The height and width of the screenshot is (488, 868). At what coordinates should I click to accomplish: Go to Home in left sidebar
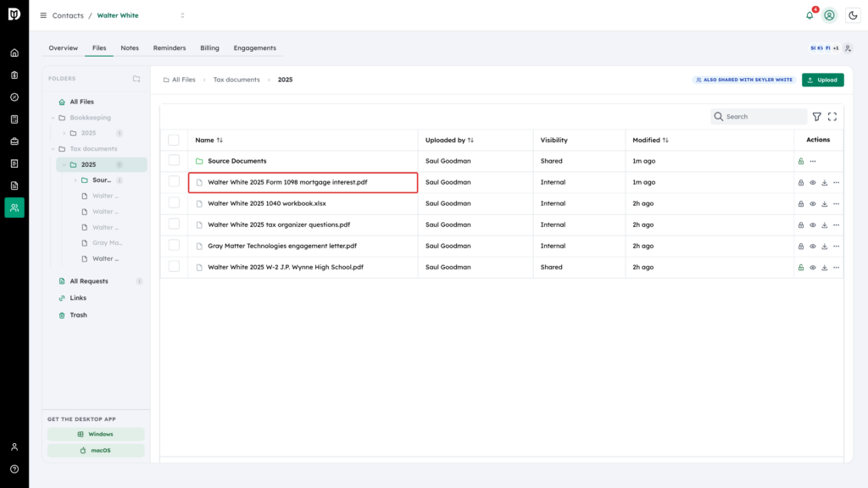coord(14,53)
